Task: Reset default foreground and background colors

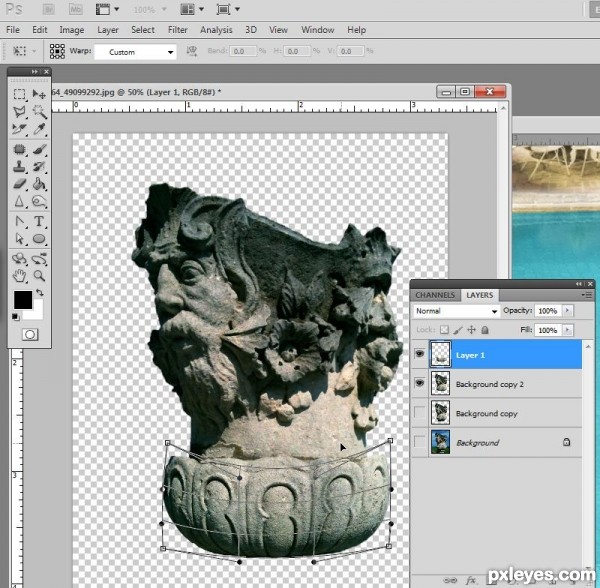Action: pyautogui.click(x=15, y=317)
